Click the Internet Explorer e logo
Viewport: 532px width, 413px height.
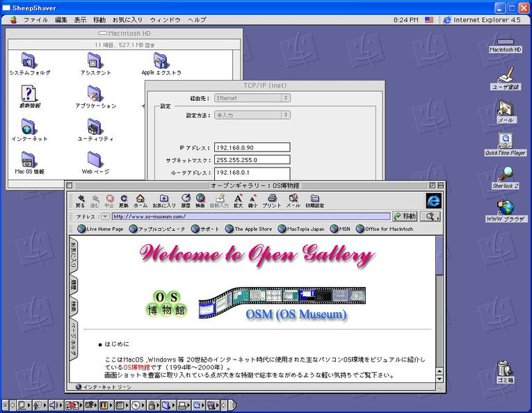pyautogui.click(x=434, y=201)
